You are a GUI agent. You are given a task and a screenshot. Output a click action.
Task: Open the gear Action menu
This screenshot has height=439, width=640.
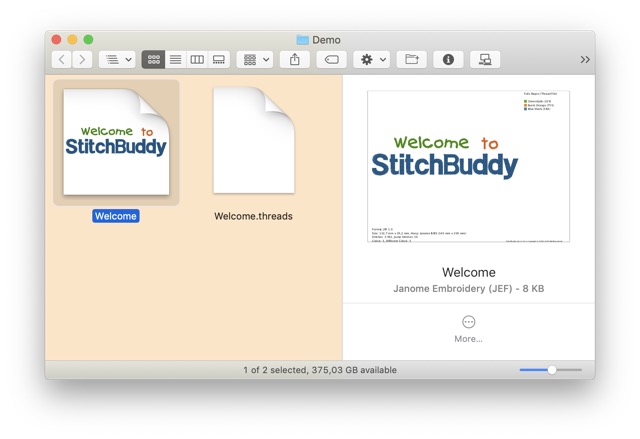pos(372,60)
